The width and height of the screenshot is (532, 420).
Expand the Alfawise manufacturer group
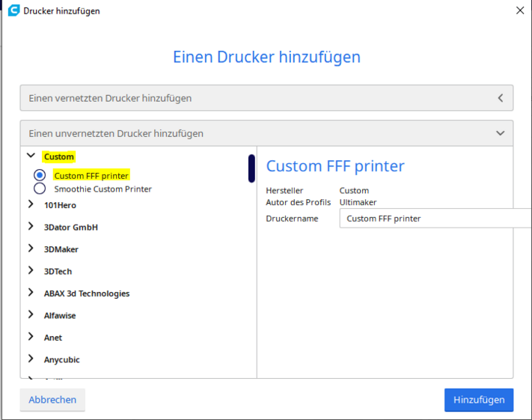coord(31,315)
